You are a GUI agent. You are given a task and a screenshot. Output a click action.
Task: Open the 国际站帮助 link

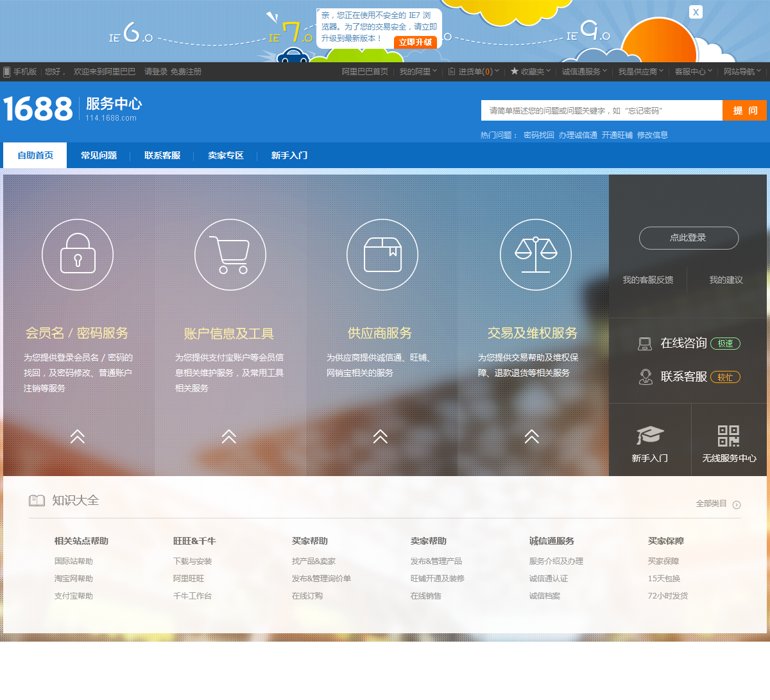[74, 561]
